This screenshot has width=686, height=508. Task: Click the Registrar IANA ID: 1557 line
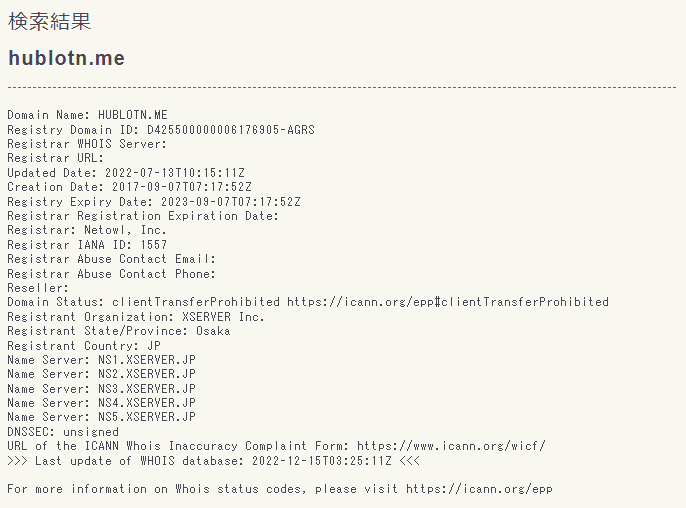tap(87, 244)
